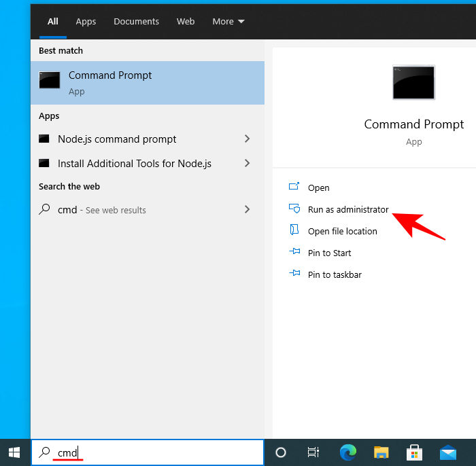
Task: Open the More filter dropdown
Action: coord(228,22)
